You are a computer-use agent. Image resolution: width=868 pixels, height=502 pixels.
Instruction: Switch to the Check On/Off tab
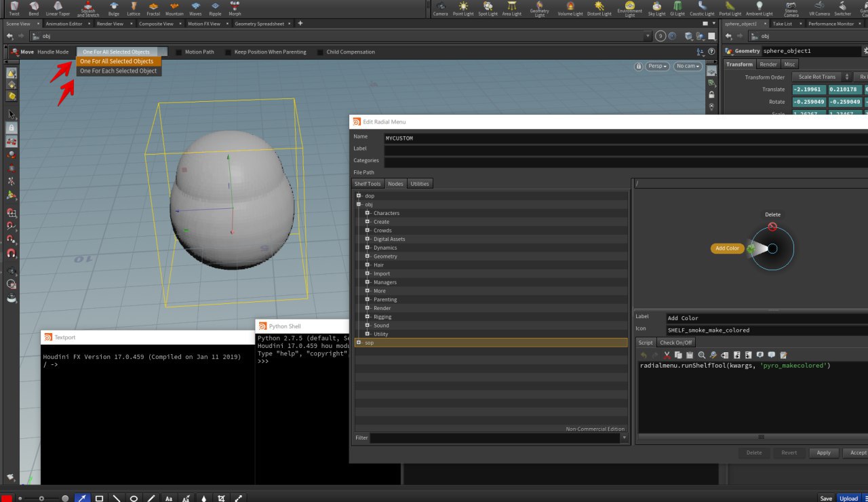click(676, 343)
